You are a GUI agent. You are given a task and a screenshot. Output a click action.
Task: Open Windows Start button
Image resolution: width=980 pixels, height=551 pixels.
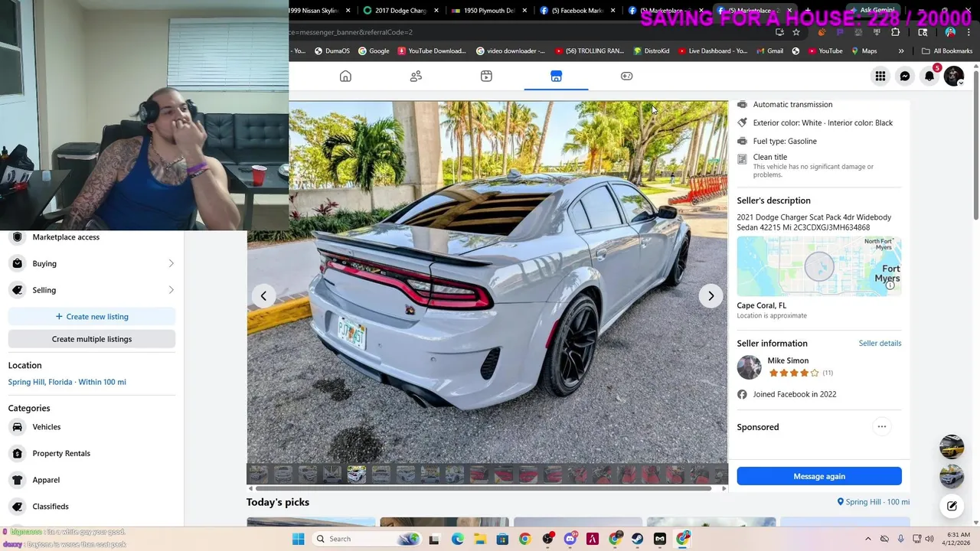coord(298,539)
